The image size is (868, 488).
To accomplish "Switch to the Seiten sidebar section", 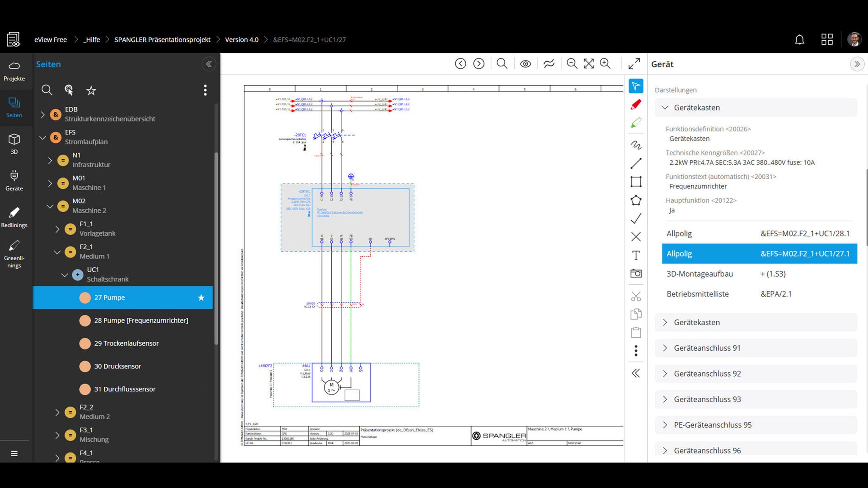I will [x=14, y=108].
